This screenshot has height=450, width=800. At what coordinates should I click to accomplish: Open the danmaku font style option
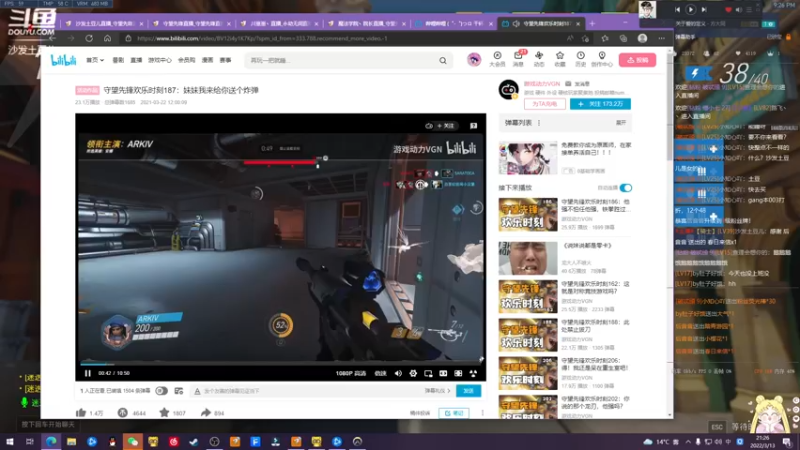point(197,391)
